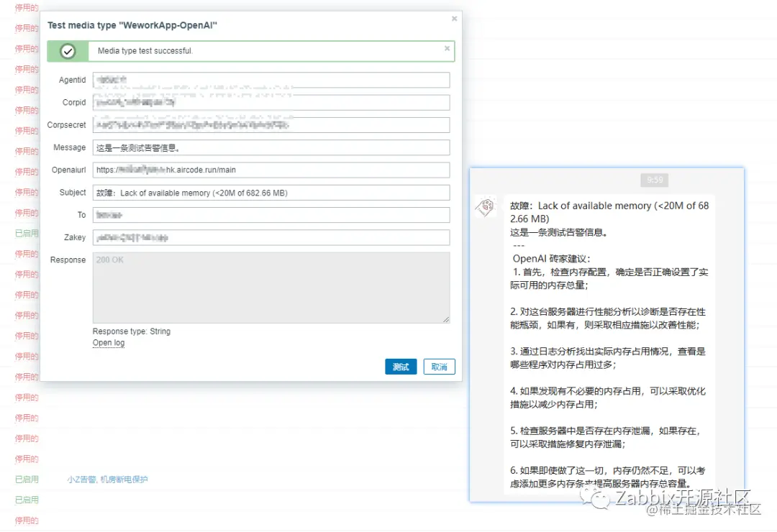Focus the Zakey input field
Viewport: 777px width, 532px height.
271,237
